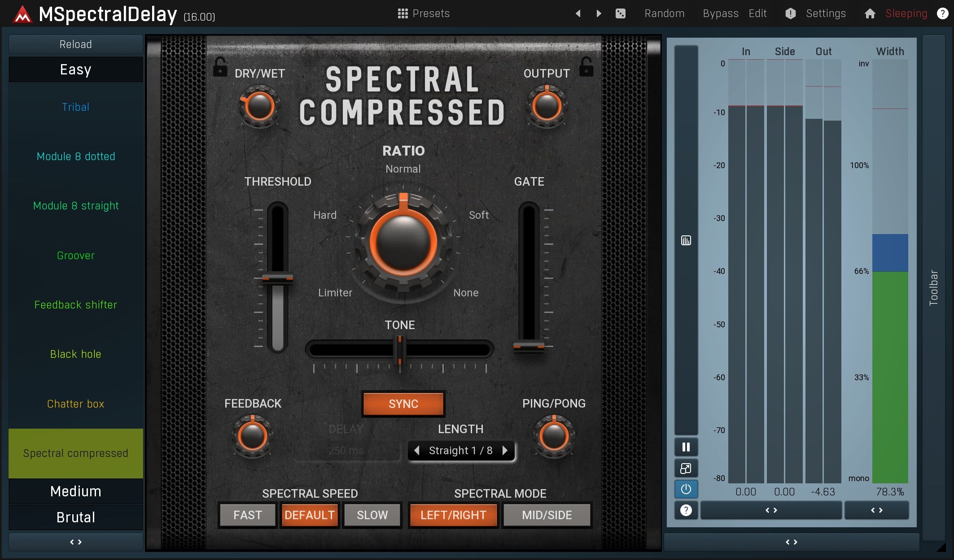Click the dice randomization icon in toolbar

(x=621, y=13)
